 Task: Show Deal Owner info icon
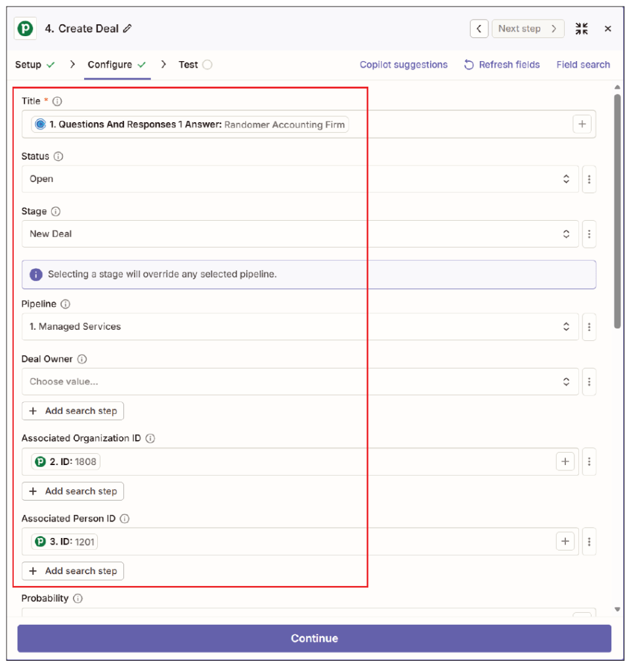[82, 359]
